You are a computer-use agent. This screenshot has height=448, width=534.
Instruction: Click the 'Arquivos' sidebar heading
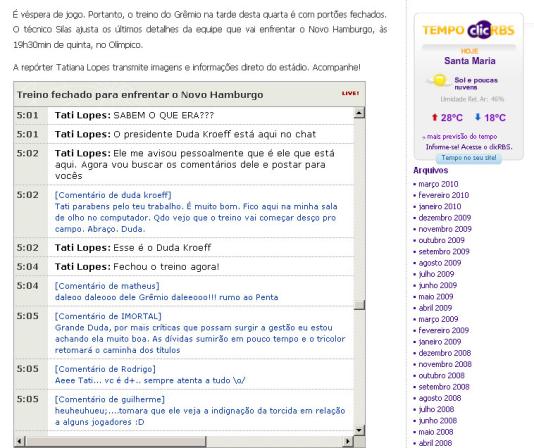(430, 170)
